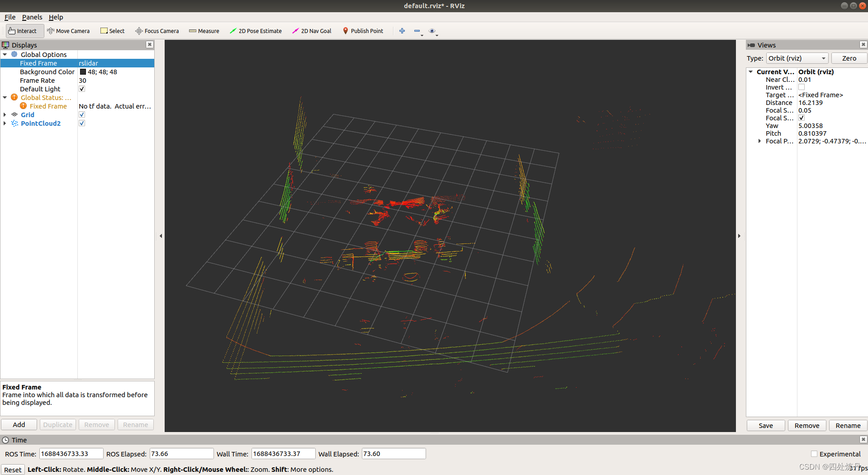Activate the Focus Camera tool

pos(157,31)
